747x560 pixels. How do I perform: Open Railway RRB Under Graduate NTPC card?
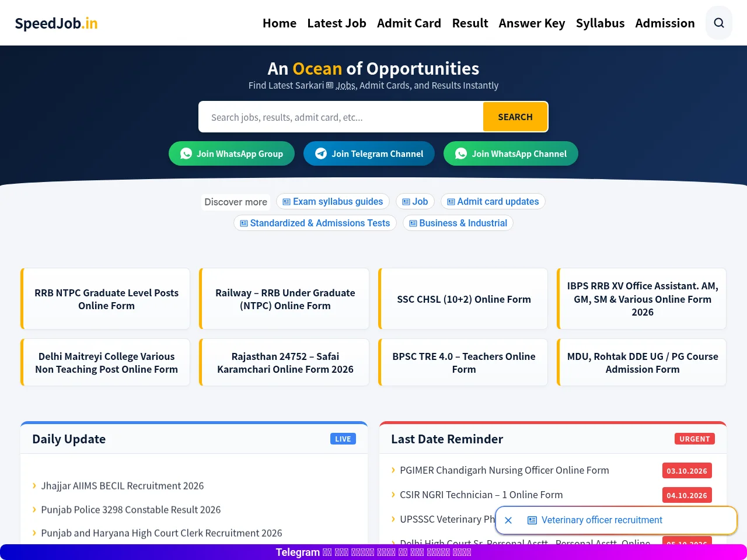click(x=284, y=299)
